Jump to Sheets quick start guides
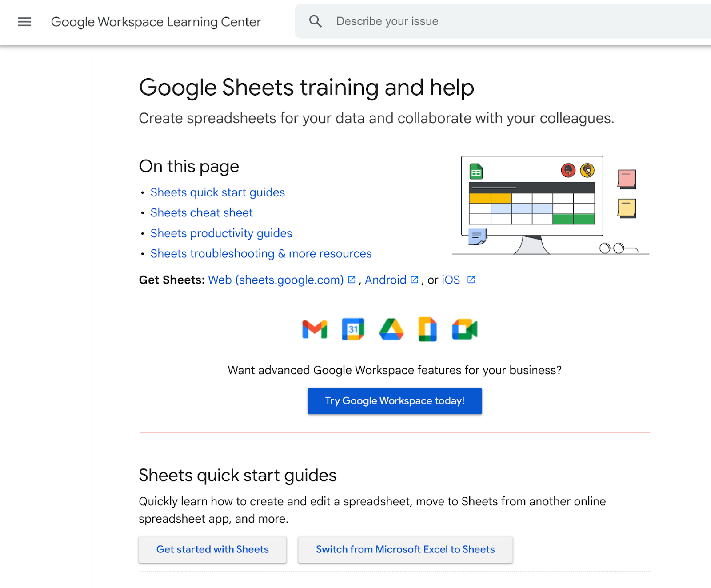The image size is (711, 588). 218,192
